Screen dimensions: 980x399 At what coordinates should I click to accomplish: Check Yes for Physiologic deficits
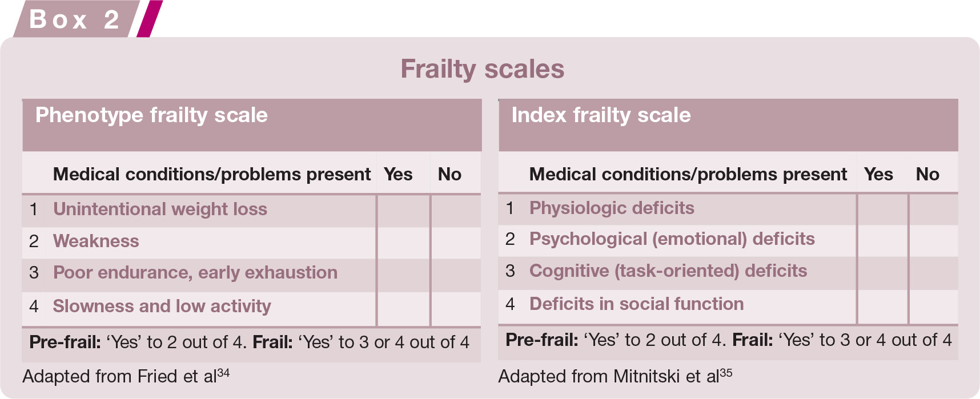pyautogui.click(x=882, y=209)
